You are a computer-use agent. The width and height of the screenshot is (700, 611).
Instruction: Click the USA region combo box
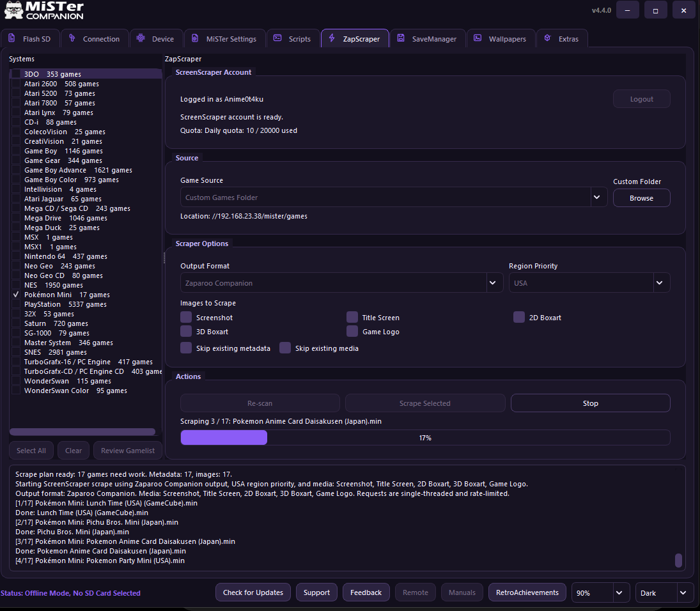tap(589, 283)
